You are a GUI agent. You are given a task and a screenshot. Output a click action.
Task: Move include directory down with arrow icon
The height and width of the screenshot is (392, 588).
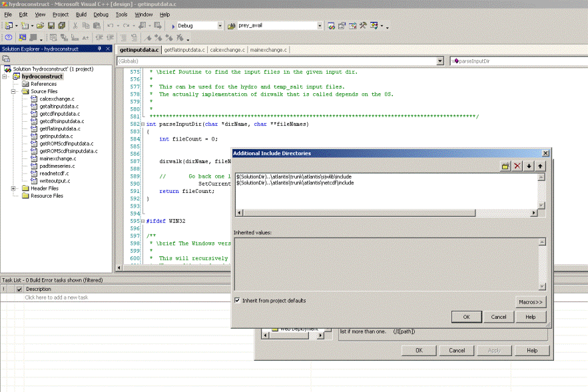click(x=529, y=166)
